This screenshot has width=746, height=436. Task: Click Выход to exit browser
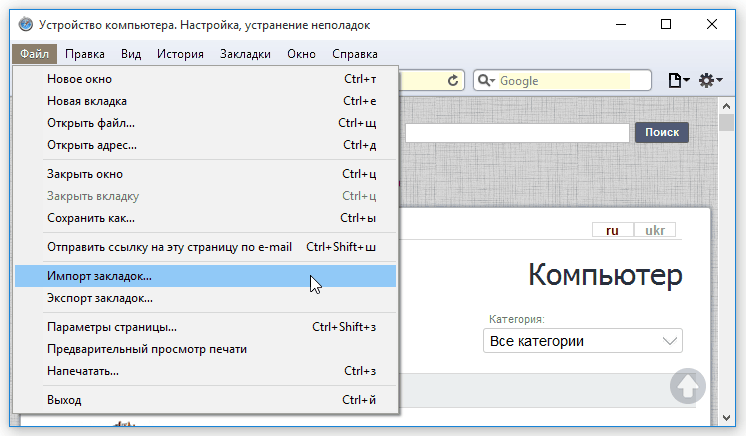64,400
